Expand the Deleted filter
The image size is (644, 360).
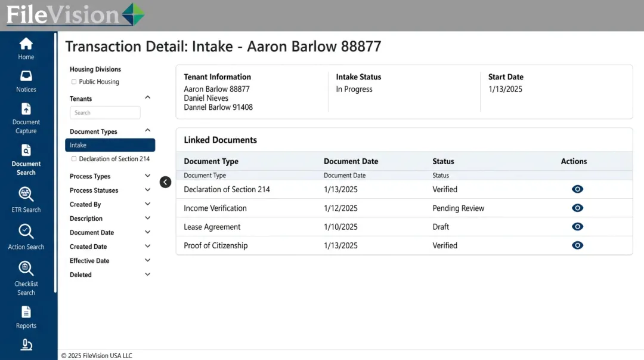(x=147, y=274)
